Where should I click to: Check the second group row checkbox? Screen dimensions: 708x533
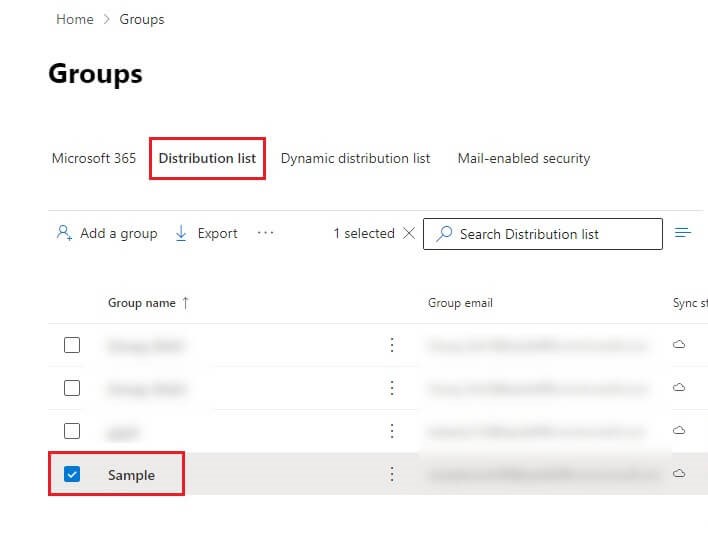pyautogui.click(x=72, y=388)
